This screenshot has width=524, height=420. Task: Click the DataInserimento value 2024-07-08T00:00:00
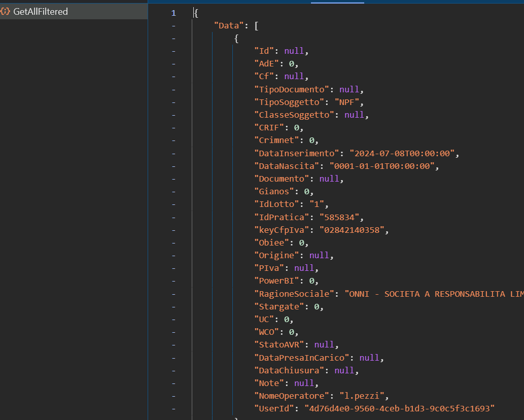402,153
